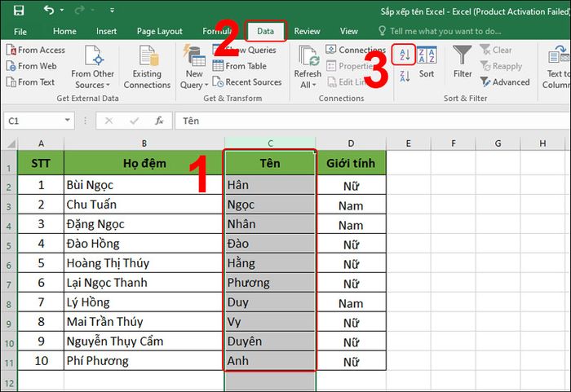The width and height of the screenshot is (571, 392).
Task: Click the Name Box showing C1
Action: [33, 121]
